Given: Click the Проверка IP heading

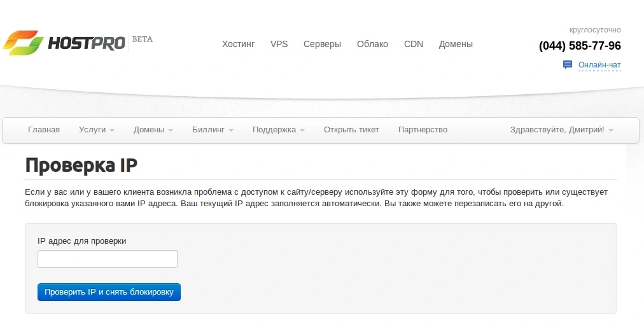Looking at the screenshot, I should [x=81, y=165].
